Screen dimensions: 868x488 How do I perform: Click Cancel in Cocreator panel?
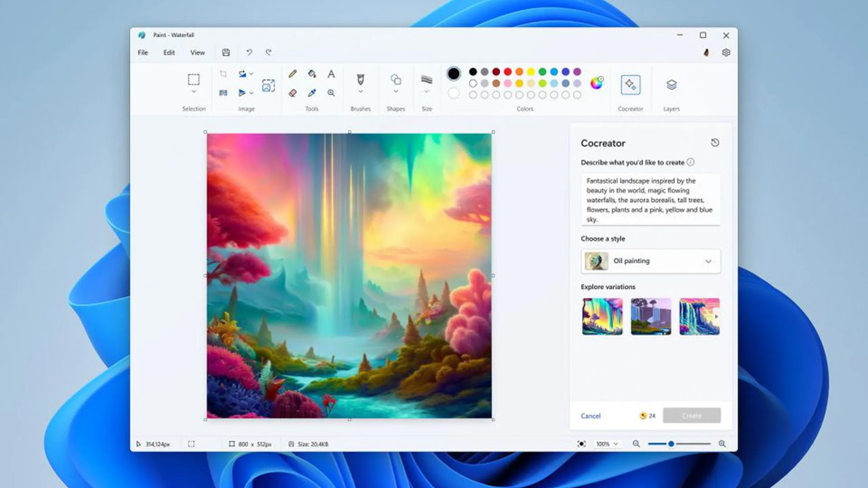[591, 416]
